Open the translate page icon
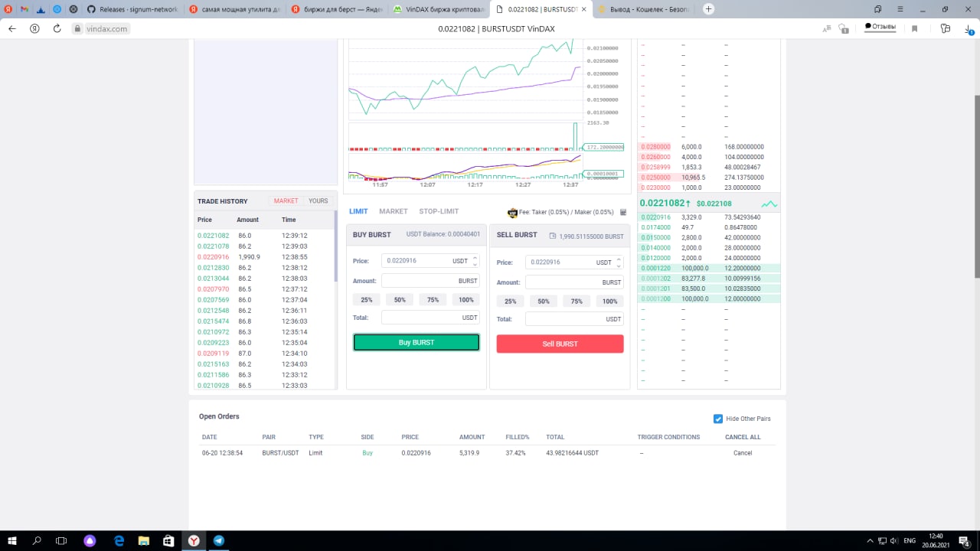The image size is (980, 551). tap(827, 28)
